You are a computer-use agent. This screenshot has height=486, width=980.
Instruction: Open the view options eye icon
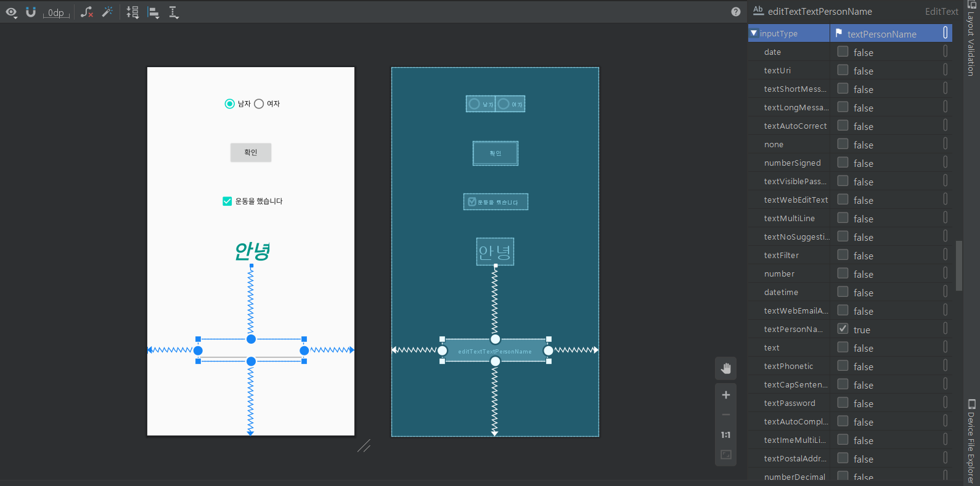(11, 12)
